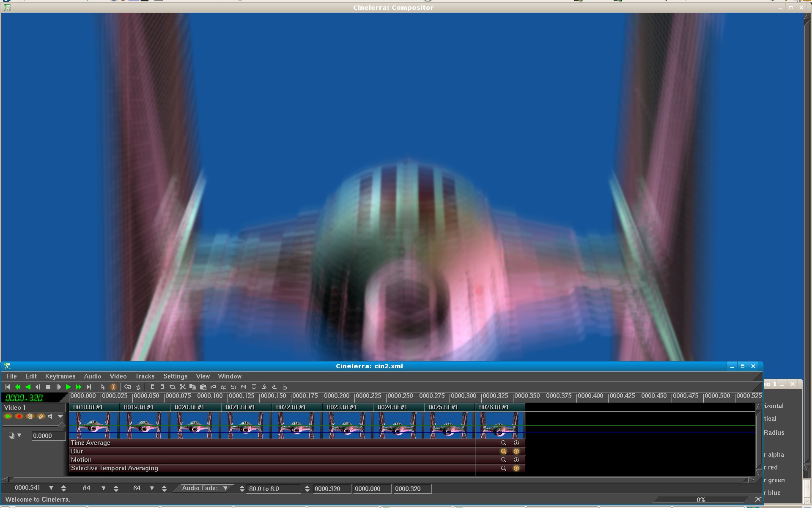
Task: Open the overlay mode dropdown on Video 1
Action: tap(15, 436)
